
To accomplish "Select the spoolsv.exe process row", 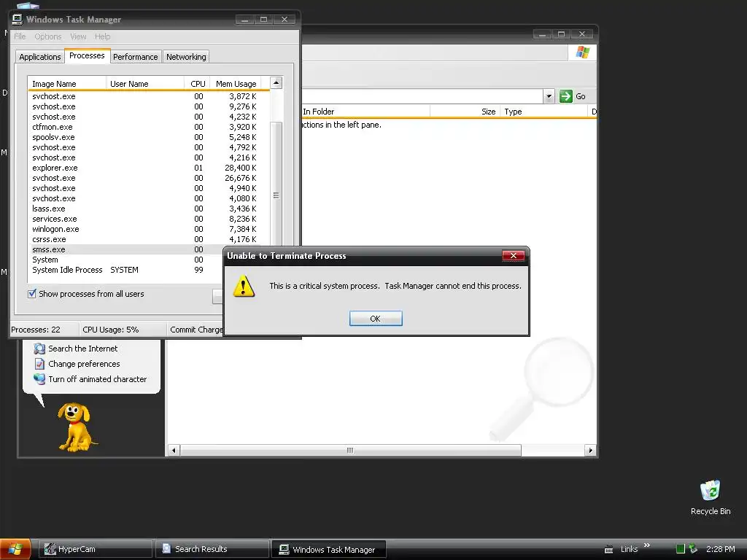I will (x=149, y=137).
